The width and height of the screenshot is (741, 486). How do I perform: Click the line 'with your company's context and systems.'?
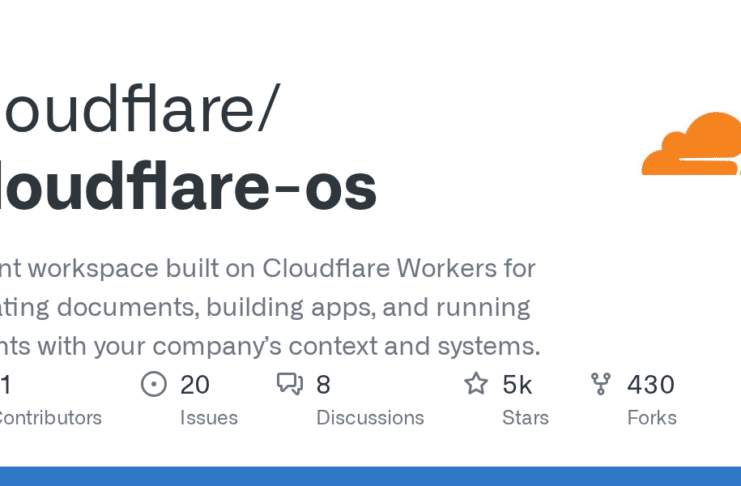pos(289,346)
